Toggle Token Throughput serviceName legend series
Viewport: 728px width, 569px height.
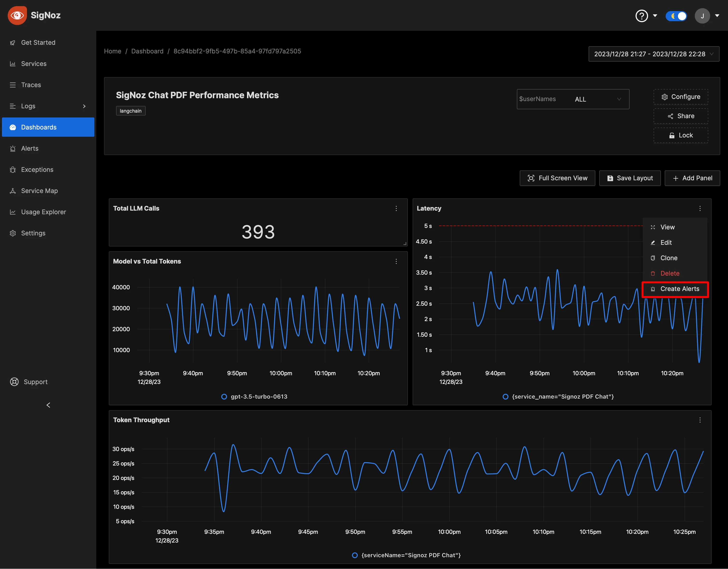406,555
